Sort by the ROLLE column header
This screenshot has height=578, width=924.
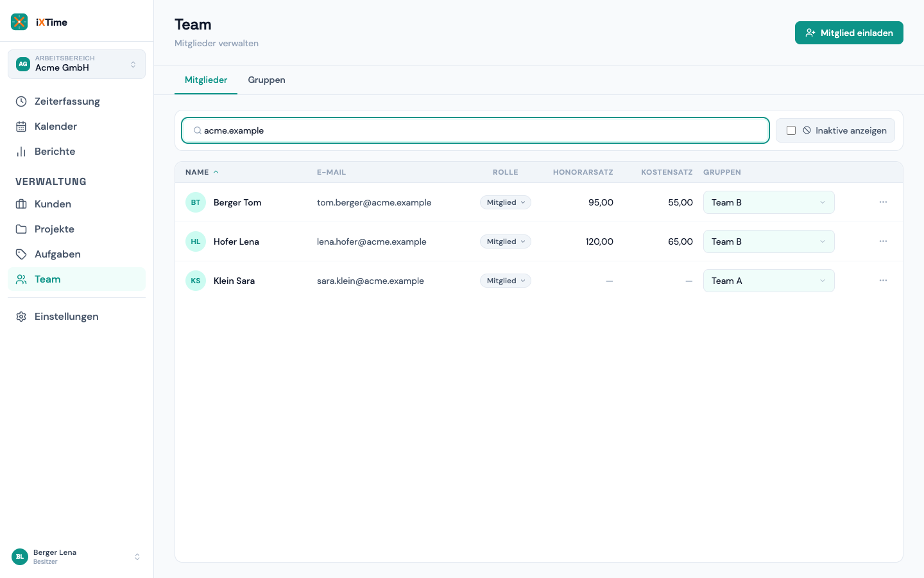[x=506, y=172]
